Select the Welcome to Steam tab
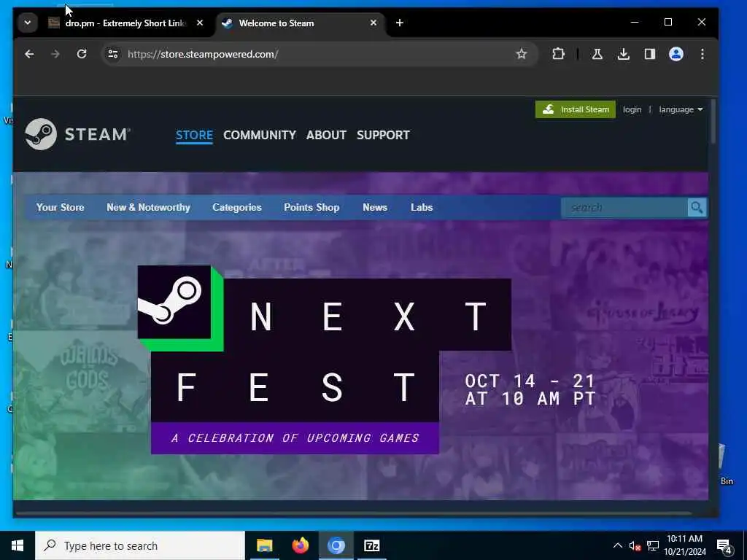747x560 pixels. click(x=300, y=23)
